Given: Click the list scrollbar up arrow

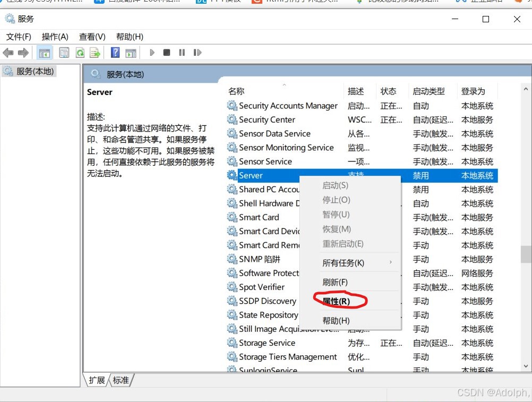Looking at the screenshot, I should click(x=526, y=89).
